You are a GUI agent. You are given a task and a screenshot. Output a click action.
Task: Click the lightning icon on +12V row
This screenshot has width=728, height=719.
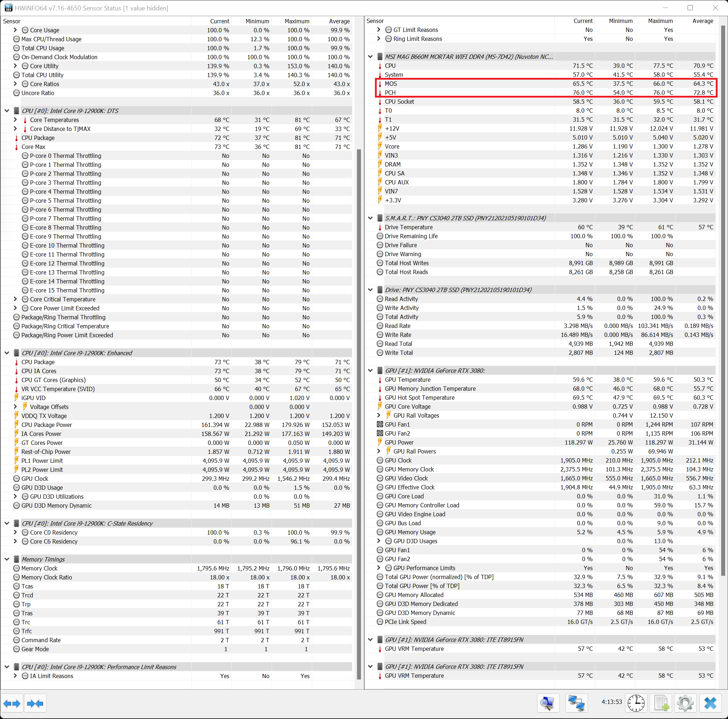pyautogui.click(x=380, y=128)
